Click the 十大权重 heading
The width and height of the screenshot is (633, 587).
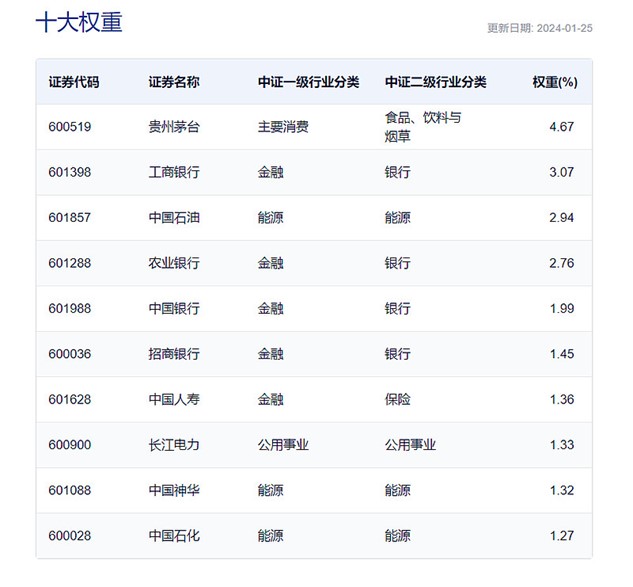pyautogui.click(x=79, y=22)
